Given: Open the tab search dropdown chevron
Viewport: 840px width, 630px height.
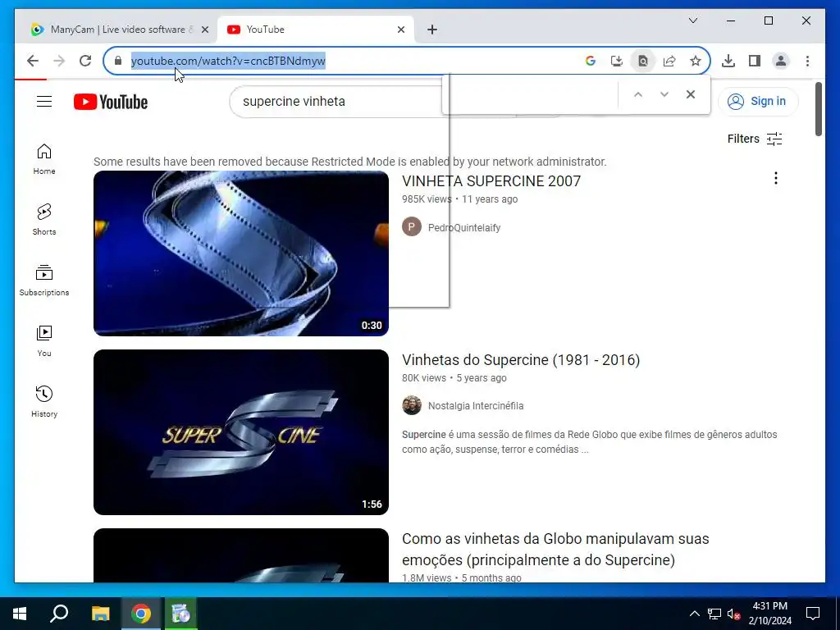Looking at the screenshot, I should click(692, 21).
